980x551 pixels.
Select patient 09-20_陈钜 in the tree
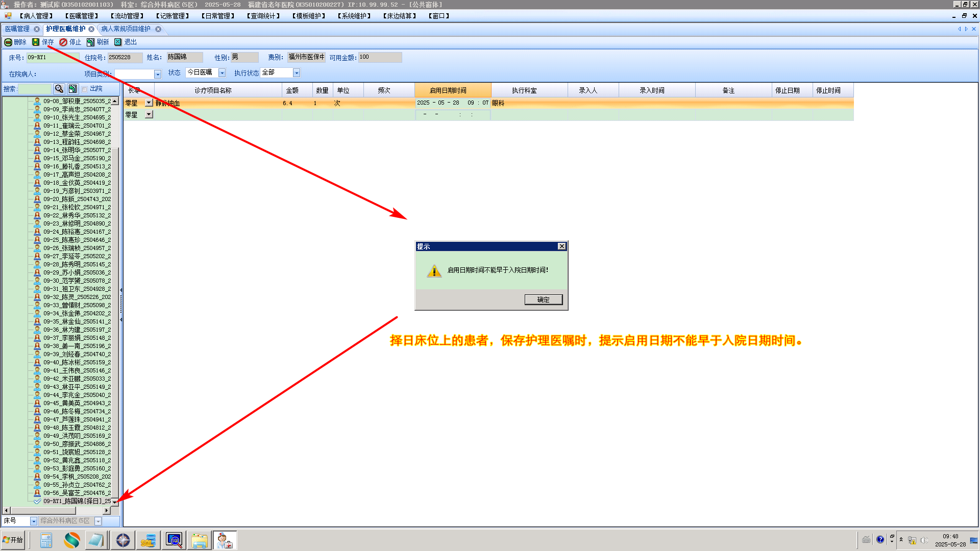(77, 199)
